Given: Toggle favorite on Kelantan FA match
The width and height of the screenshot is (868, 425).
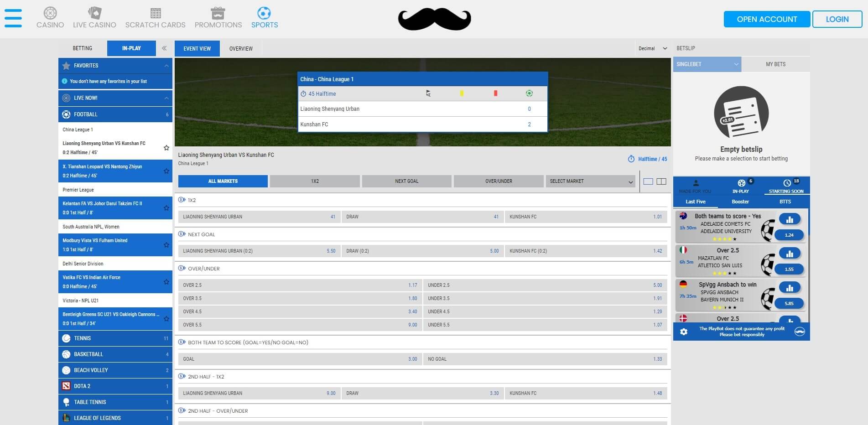Looking at the screenshot, I should (166, 208).
